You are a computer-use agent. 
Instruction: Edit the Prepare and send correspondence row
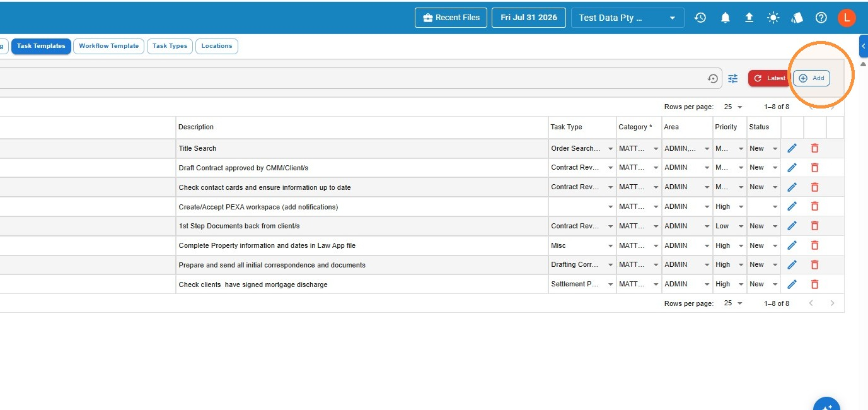[792, 265]
